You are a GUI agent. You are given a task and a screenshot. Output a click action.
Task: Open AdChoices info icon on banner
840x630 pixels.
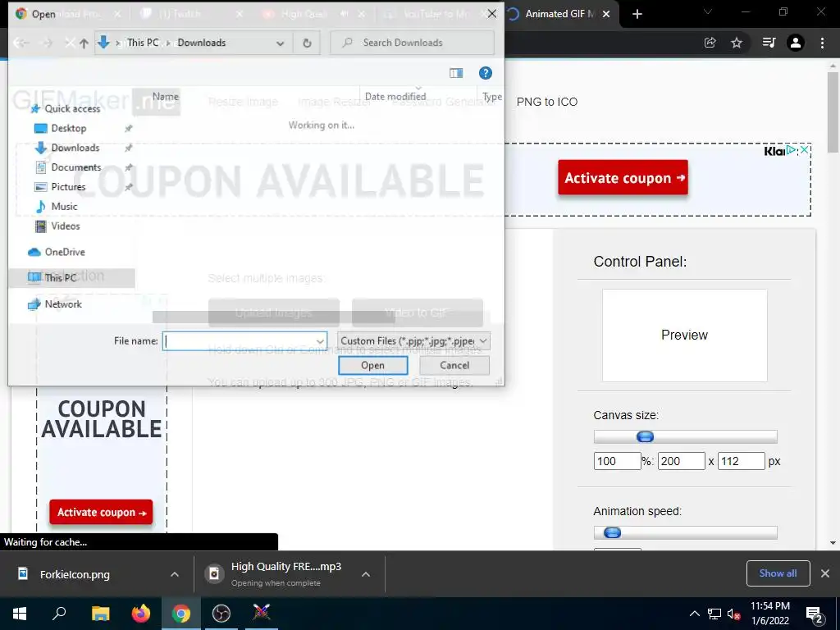[x=791, y=150]
